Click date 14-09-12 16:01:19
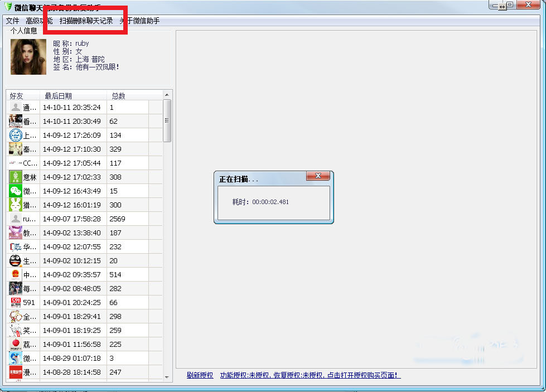Screen dimensions: 546x392 pyautogui.click(x=72, y=205)
